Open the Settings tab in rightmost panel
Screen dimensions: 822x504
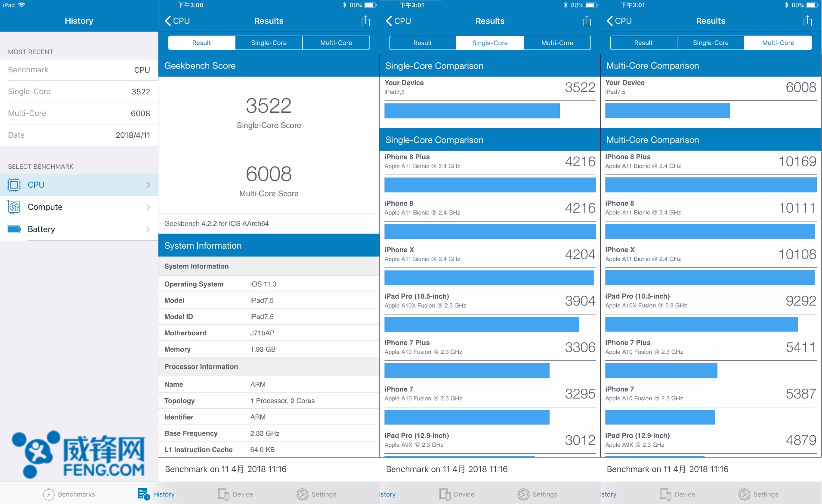pyautogui.click(x=758, y=494)
